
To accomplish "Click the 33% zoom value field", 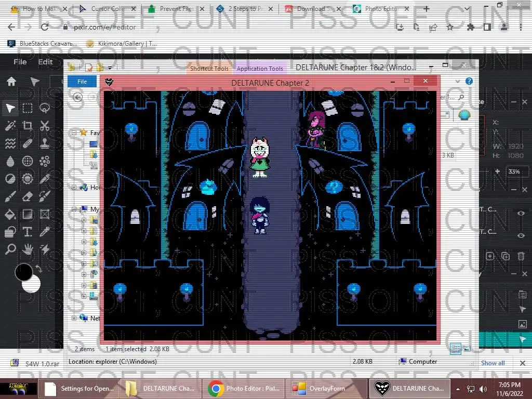I will [517, 171].
